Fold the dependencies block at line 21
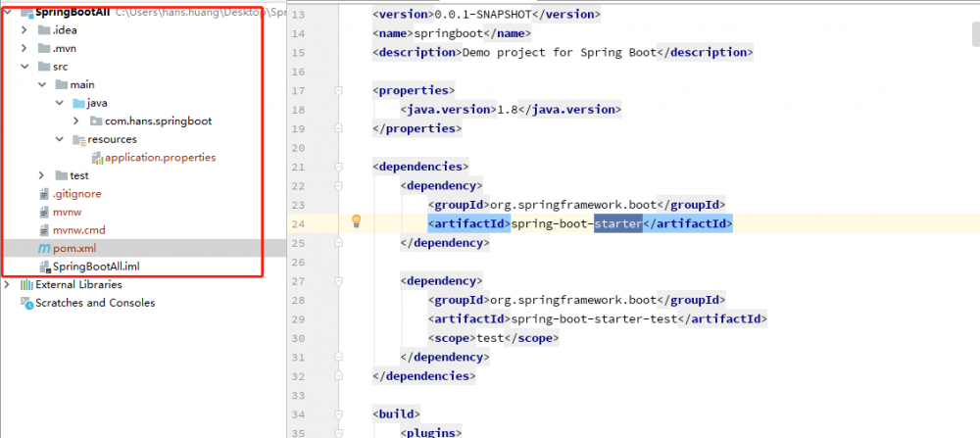 click(339, 167)
